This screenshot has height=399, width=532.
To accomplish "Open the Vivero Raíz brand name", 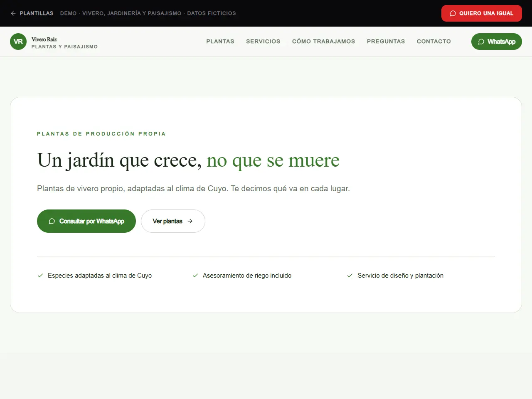I will pos(44,39).
